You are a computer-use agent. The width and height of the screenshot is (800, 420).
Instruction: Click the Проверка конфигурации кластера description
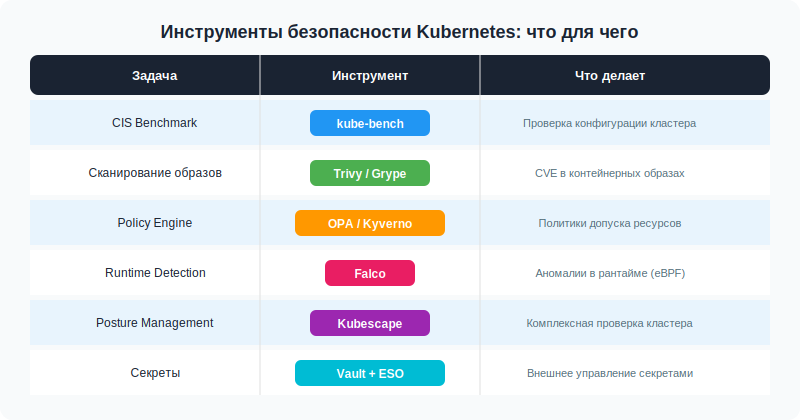pos(610,123)
